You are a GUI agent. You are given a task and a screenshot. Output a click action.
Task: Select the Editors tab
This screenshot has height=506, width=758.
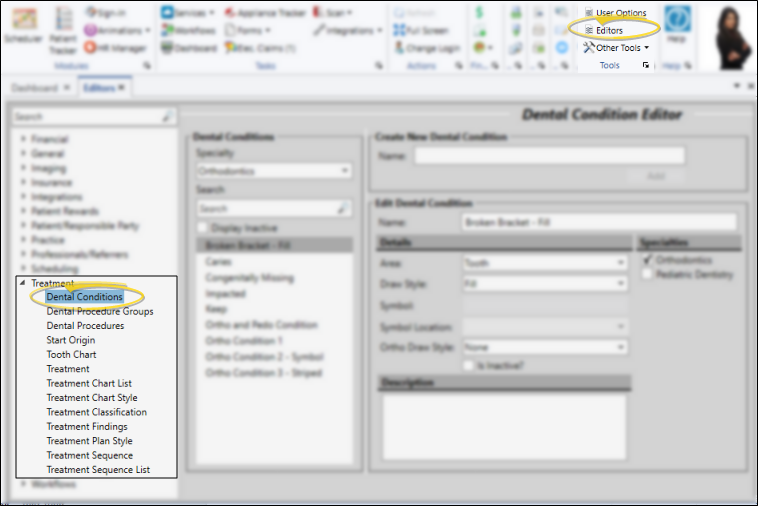[x=99, y=87]
